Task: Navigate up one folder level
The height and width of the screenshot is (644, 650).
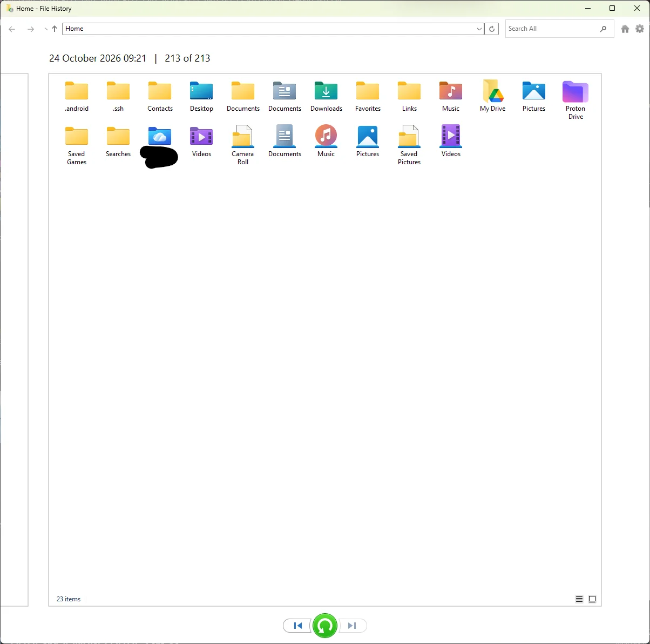Action: coord(55,29)
